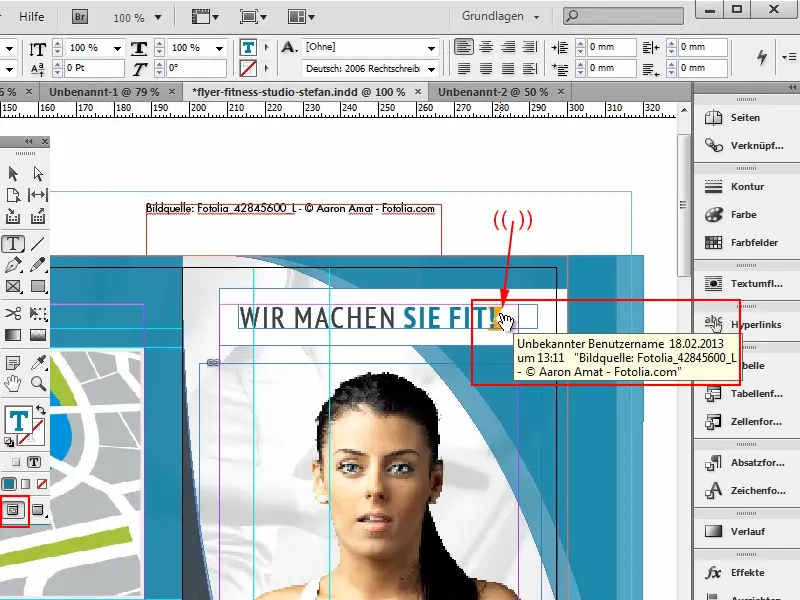This screenshot has width=800, height=600.
Task: Select the Note tool
Action: click(x=13, y=362)
